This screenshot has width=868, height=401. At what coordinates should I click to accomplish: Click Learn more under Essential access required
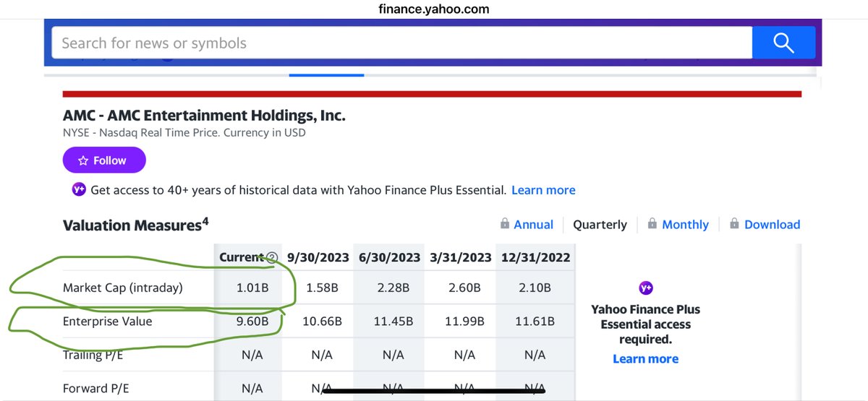click(x=645, y=359)
